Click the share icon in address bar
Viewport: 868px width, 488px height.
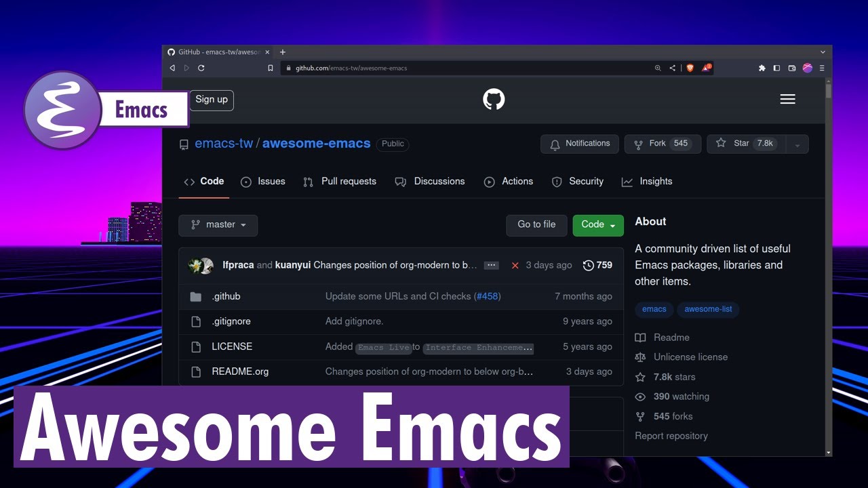pyautogui.click(x=673, y=68)
